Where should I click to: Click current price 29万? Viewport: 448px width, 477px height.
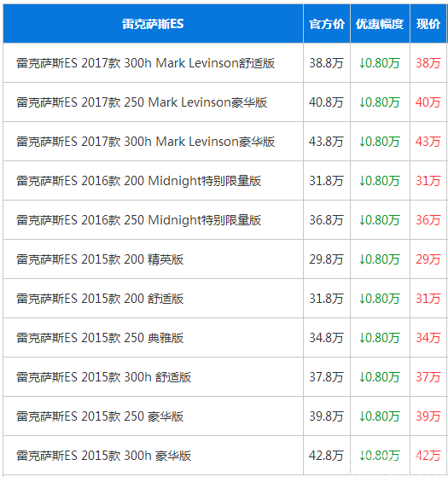coord(428,259)
